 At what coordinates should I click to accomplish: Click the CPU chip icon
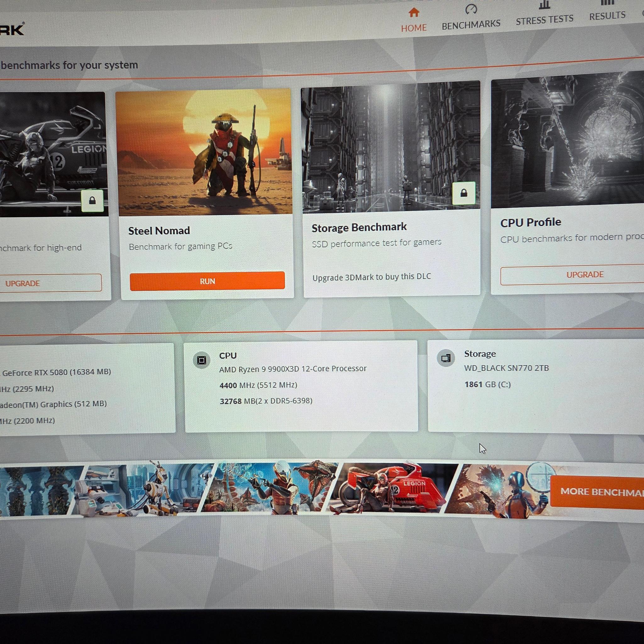pyautogui.click(x=201, y=360)
